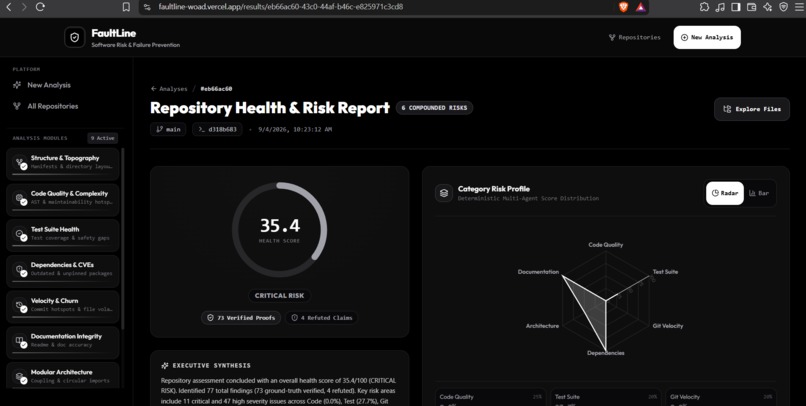The image size is (806, 406).
Task: Click the Category Risk Profile layers icon
Action: click(x=444, y=193)
